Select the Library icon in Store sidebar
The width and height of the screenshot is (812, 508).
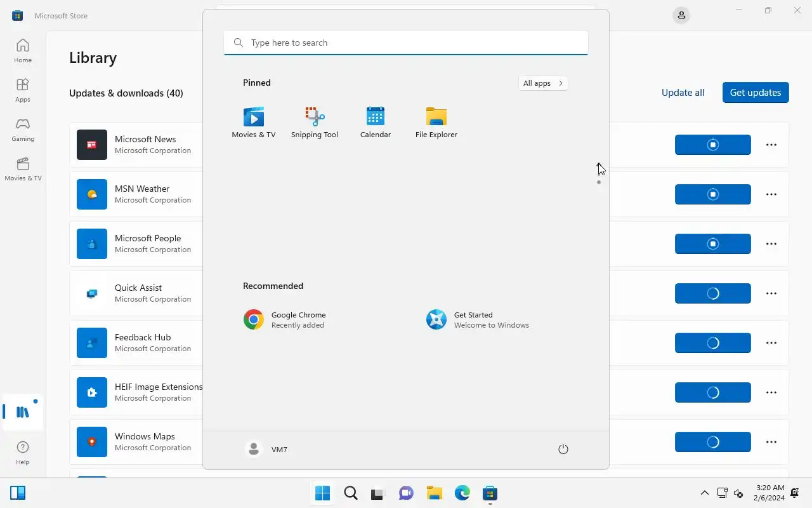23,412
